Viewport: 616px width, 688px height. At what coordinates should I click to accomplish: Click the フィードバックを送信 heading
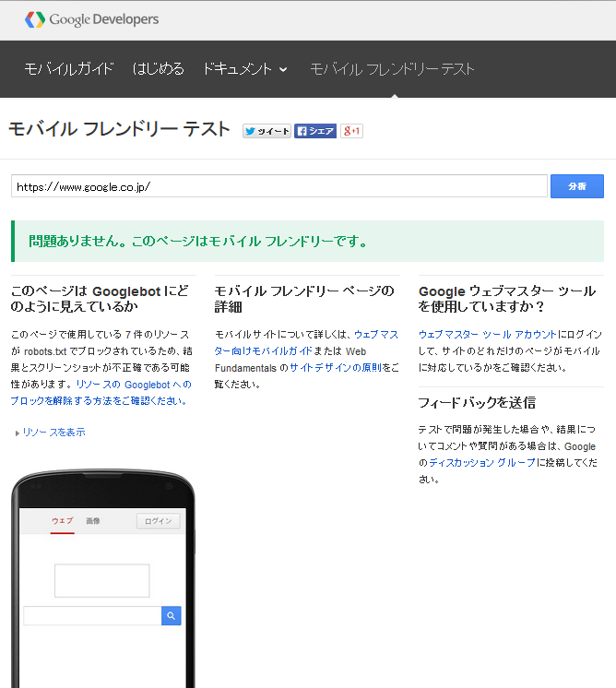coord(477,402)
